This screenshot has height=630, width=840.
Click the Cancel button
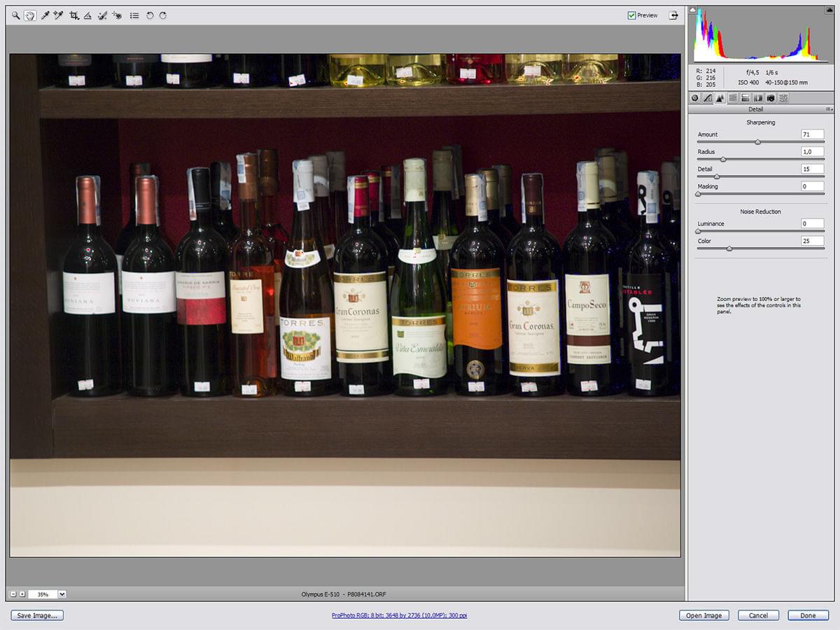tap(758, 615)
